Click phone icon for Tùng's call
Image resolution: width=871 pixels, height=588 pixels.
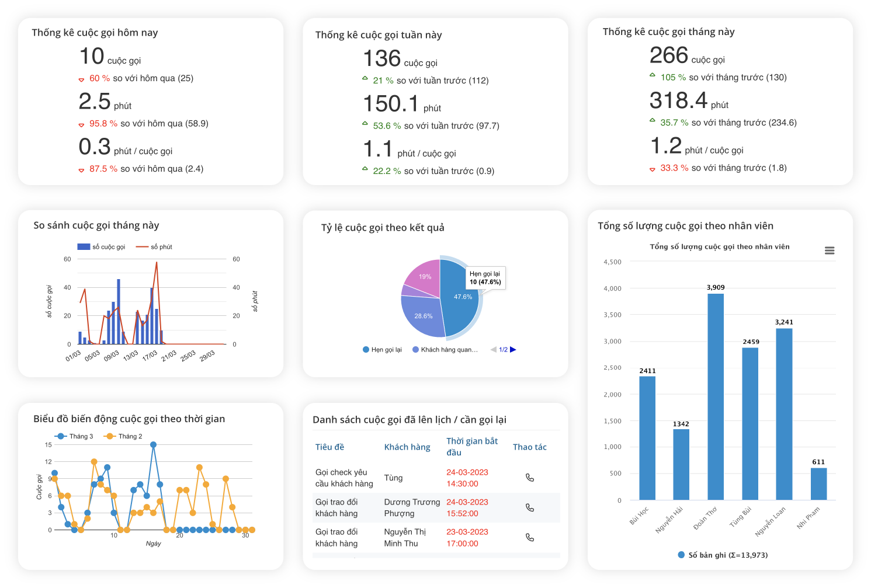pyautogui.click(x=529, y=478)
